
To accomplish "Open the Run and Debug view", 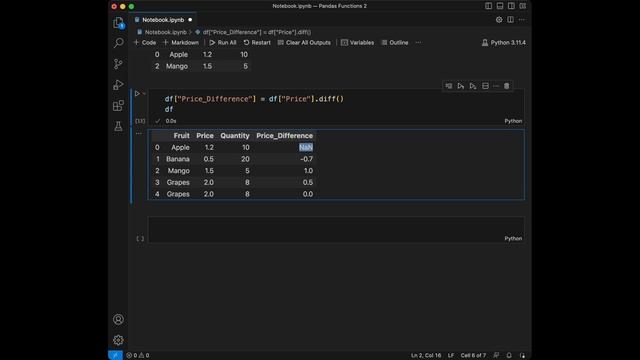I will (118, 84).
